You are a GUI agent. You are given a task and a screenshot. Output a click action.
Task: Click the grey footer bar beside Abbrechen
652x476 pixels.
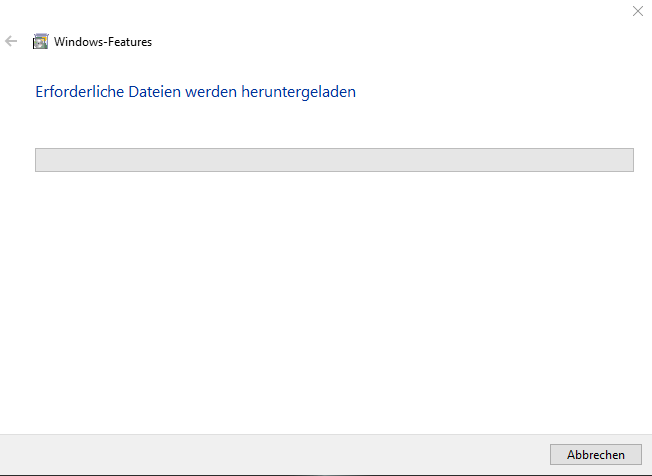(274, 454)
